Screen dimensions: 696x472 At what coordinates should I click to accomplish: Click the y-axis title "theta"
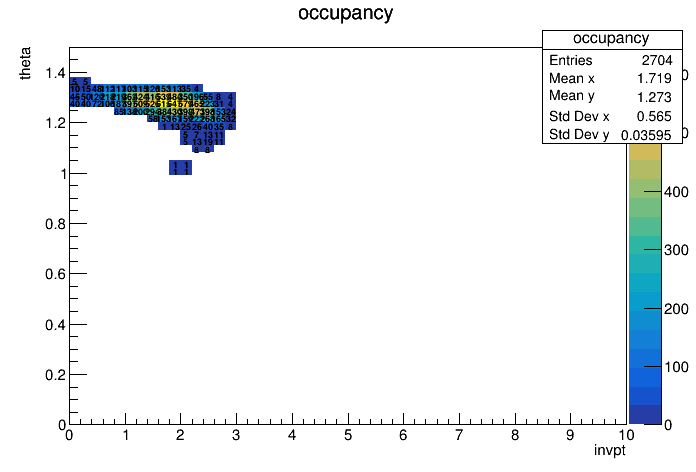click(x=25, y=63)
